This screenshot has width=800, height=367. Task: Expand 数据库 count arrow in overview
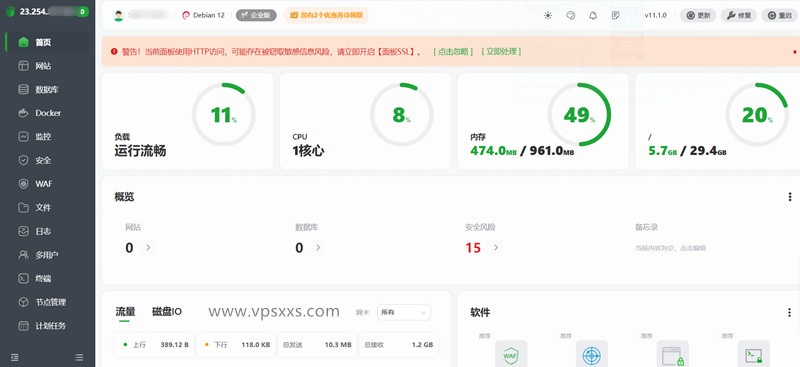click(318, 248)
